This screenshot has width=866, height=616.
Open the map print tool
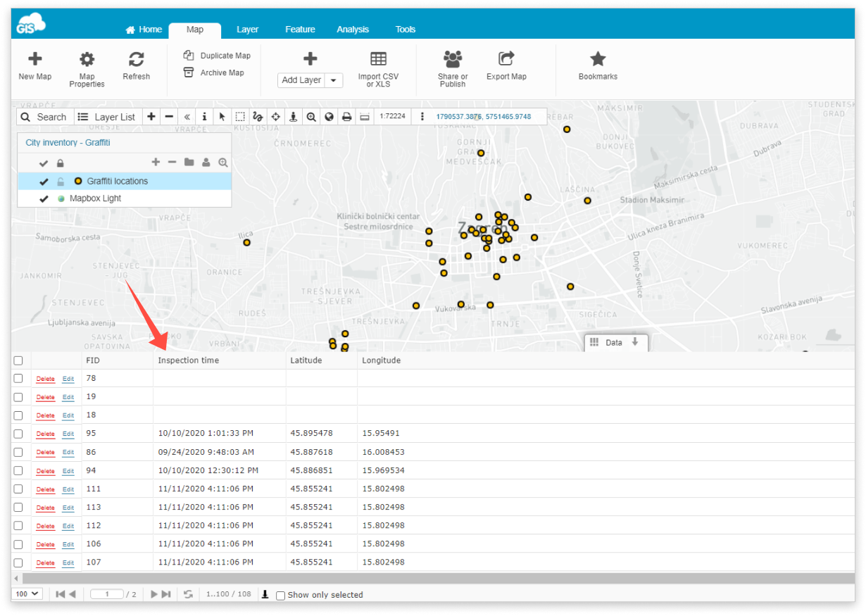346,116
